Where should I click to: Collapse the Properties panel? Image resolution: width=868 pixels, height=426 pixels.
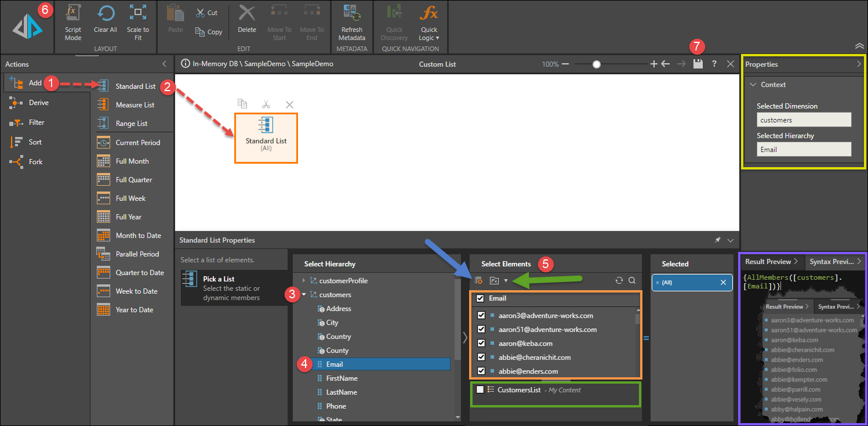coord(859,64)
